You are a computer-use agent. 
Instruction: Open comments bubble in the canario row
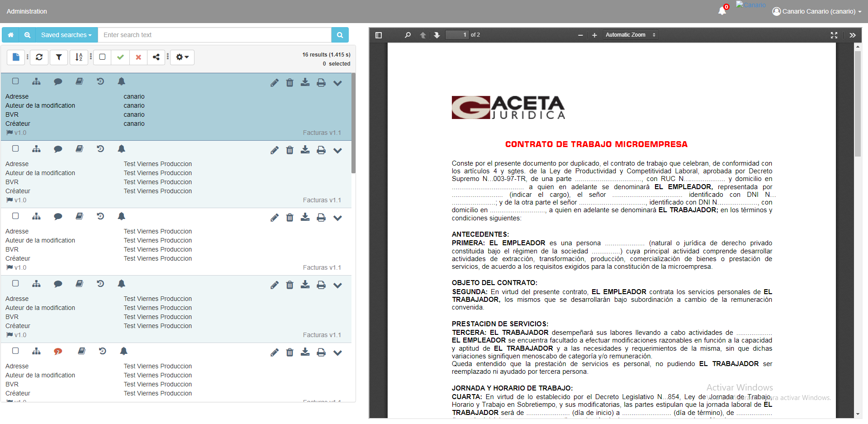point(58,81)
